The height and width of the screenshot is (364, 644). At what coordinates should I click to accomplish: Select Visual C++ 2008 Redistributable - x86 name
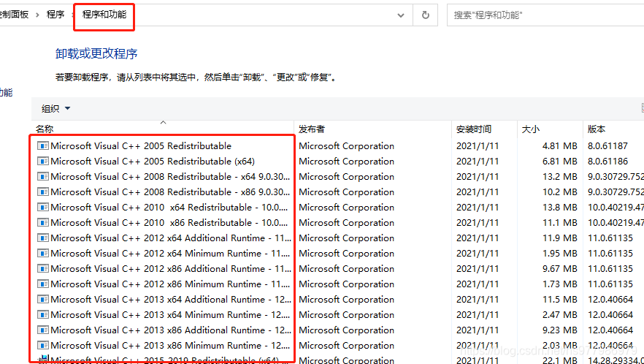(170, 192)
